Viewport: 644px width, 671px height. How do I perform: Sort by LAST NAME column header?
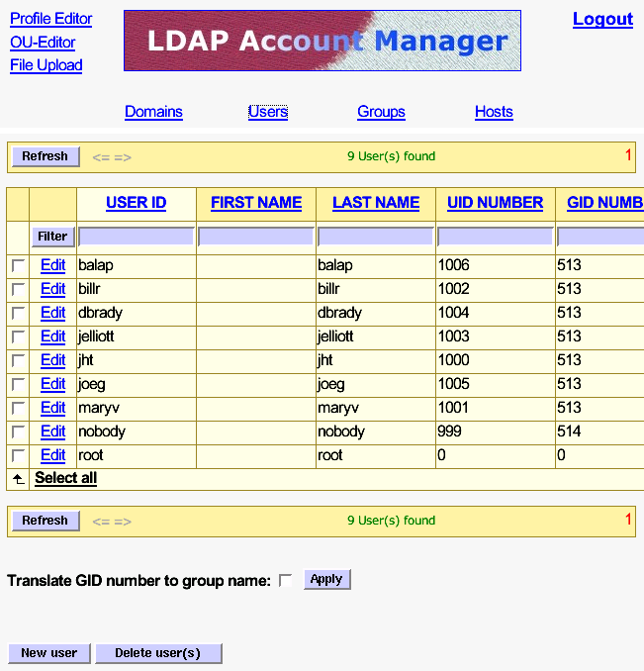375,203
